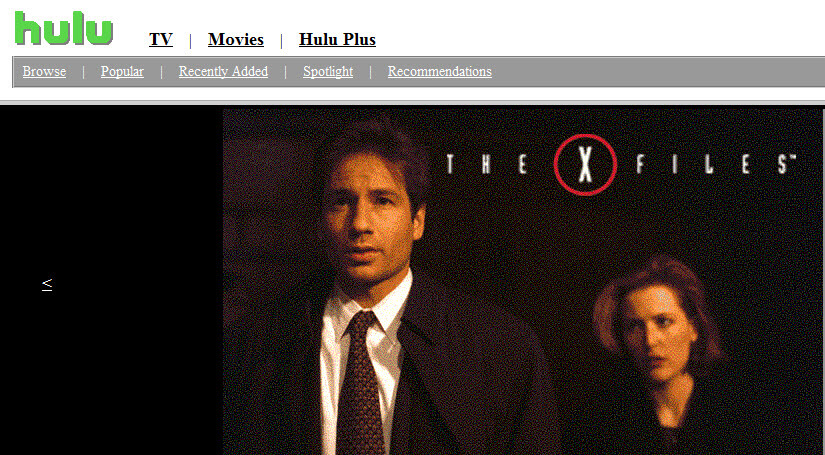
Task: Click the man's patterned necktie
Action: [360, 384]
